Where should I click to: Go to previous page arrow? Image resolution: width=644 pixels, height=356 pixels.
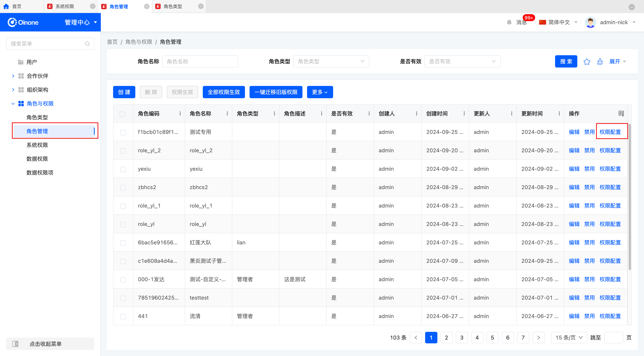point(416,337)
